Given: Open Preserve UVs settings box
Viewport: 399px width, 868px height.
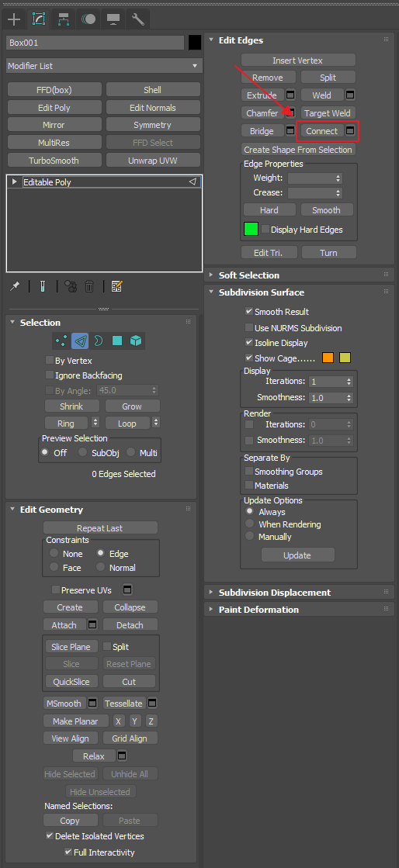Looking at the screenshot, I should tap(127, 590).
